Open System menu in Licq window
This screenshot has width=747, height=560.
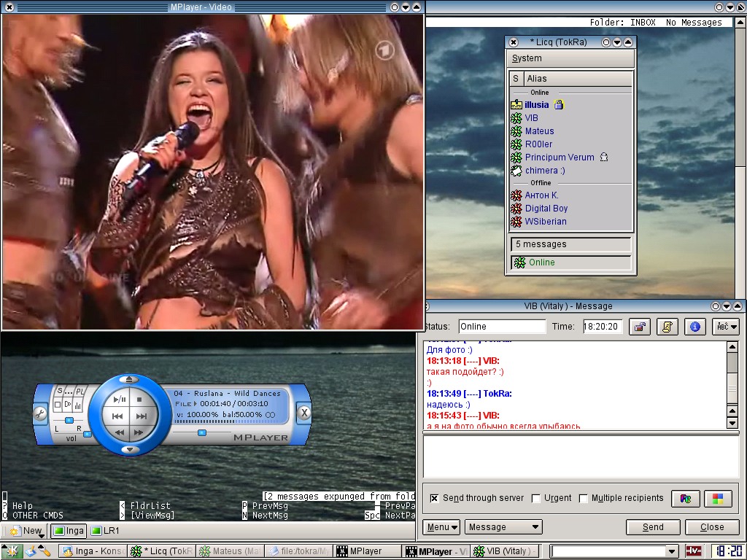point(527,58)
